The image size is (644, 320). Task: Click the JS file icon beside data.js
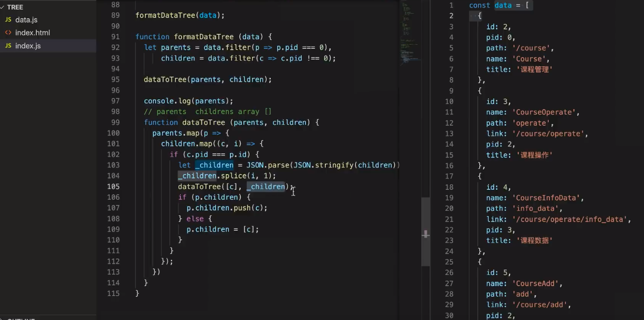(8, 20)
